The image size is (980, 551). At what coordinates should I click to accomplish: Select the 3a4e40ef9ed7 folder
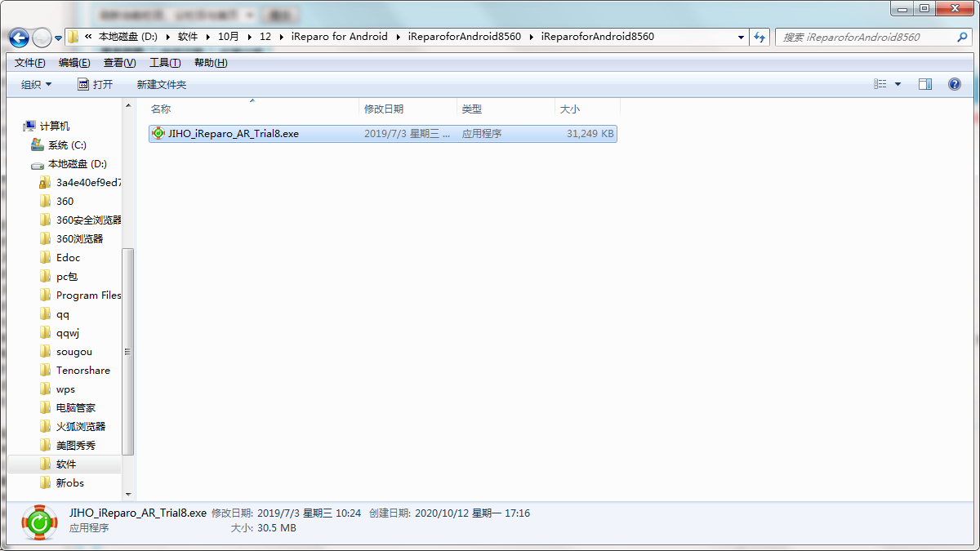(x=89, y=182)
